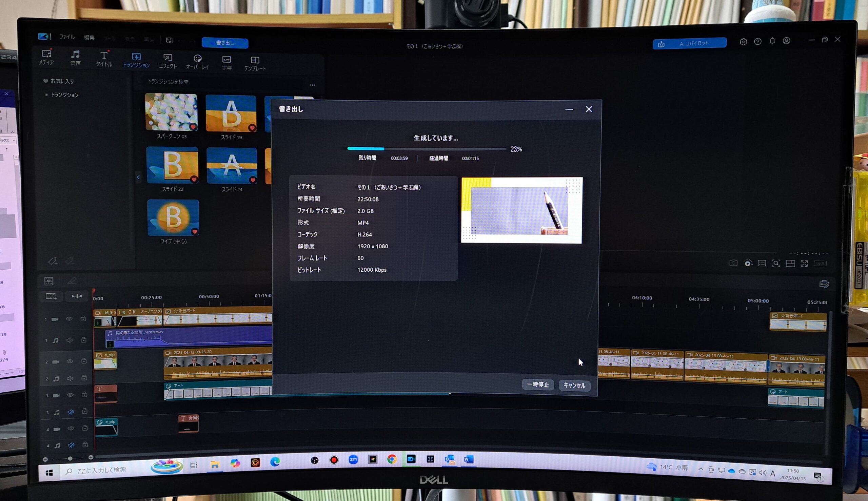
Task: Click the 書き出し export button in toolbar
Action: point(225,43)
